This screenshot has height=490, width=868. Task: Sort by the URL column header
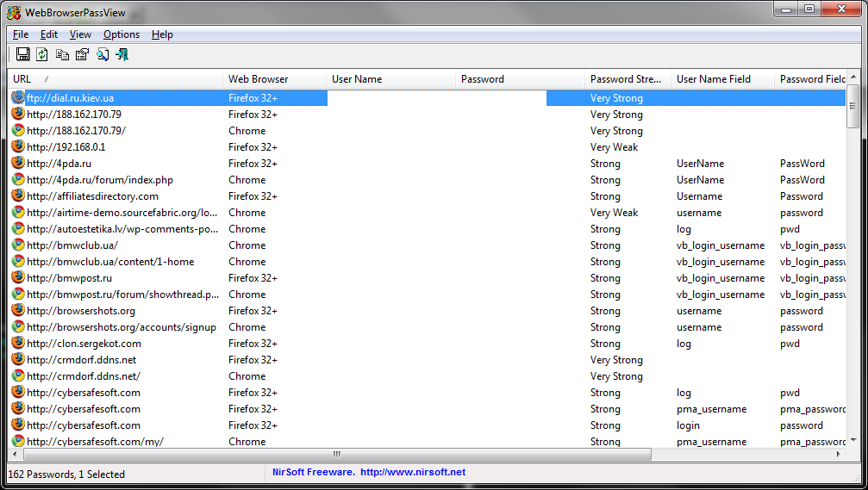[x=116, y=79]
